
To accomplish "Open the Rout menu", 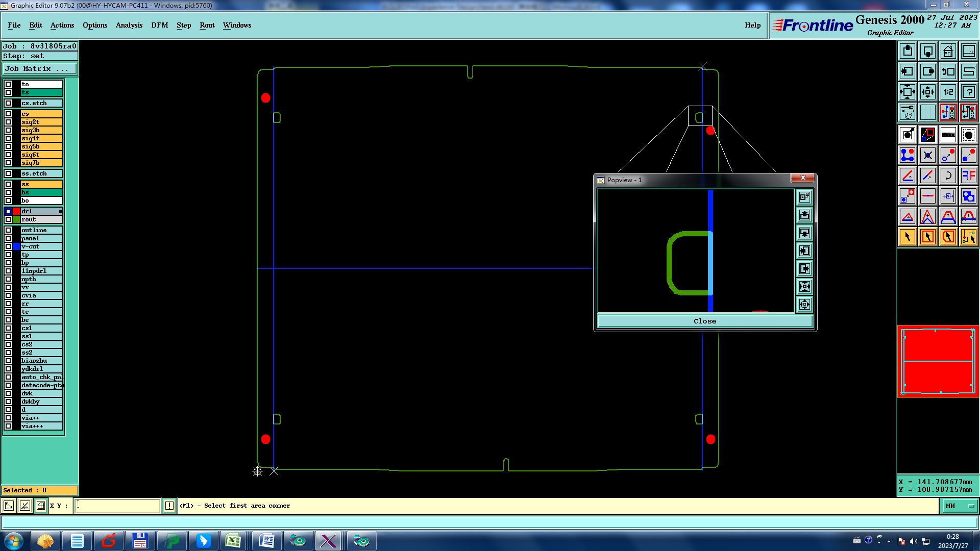I will 207,25.
